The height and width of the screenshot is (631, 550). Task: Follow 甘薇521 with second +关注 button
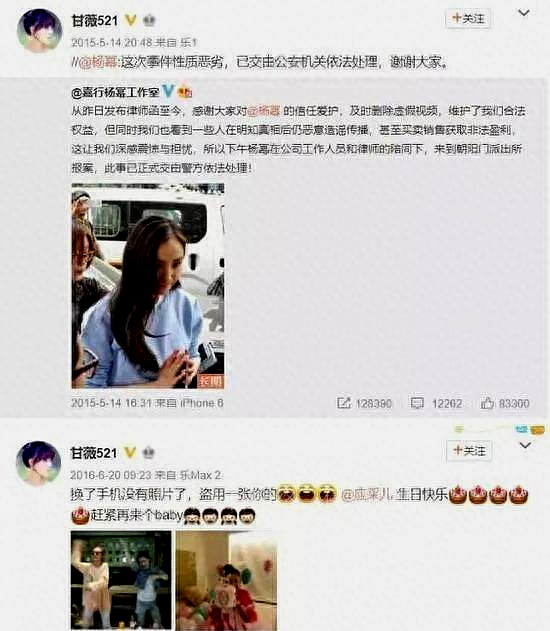tap(469, 450)
